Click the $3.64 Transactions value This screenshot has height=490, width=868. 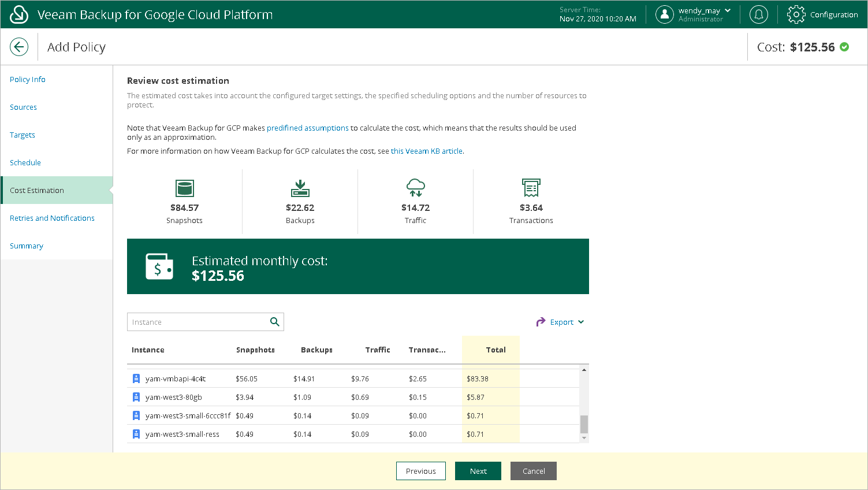click(x=531, y=207)
